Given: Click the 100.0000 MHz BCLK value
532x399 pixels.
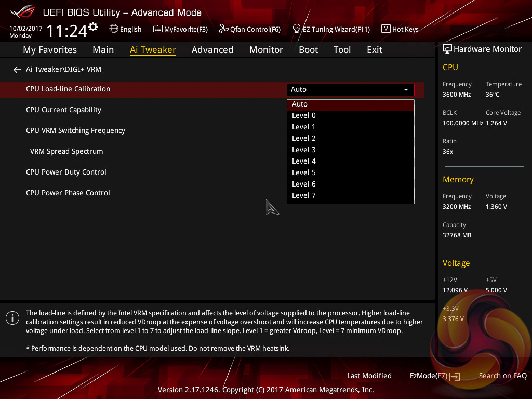Looking at the screenshot, I should pyautogui.click(x=463, y=123).
